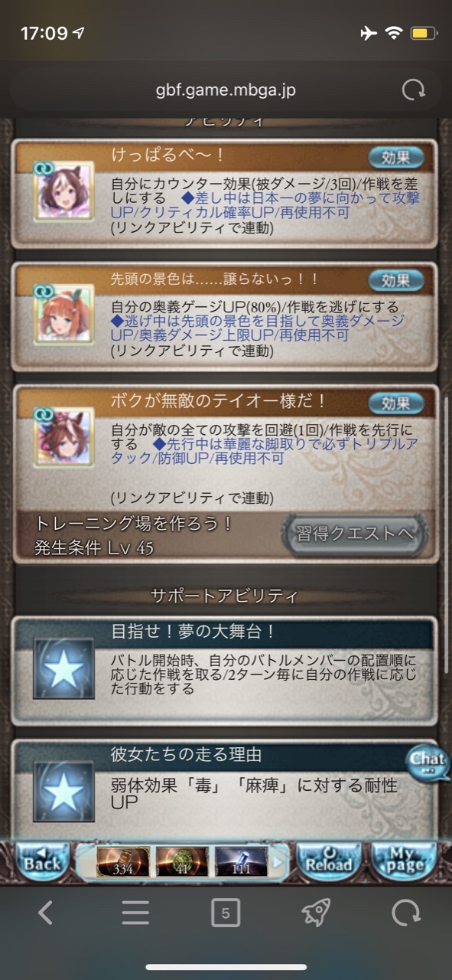Screen dimensions: 452x980
Task: Show 効果 details for けっぱるべ〜！
Action: point(395,158)
